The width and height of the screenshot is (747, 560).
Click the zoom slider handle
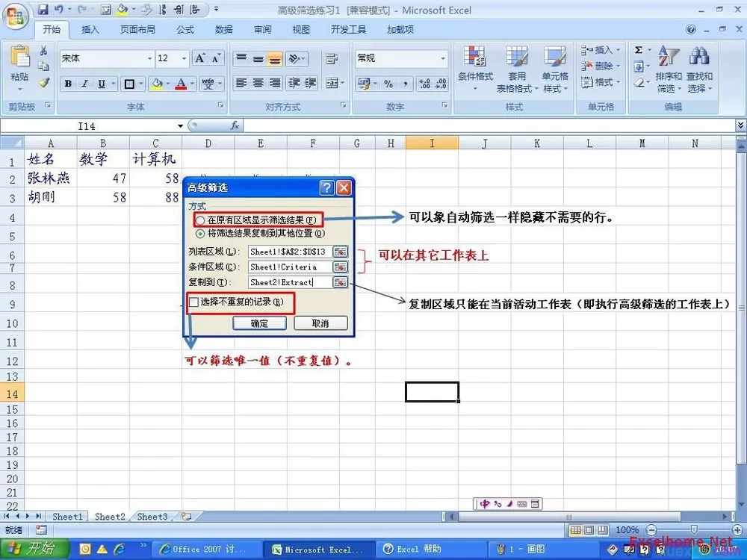694,529
